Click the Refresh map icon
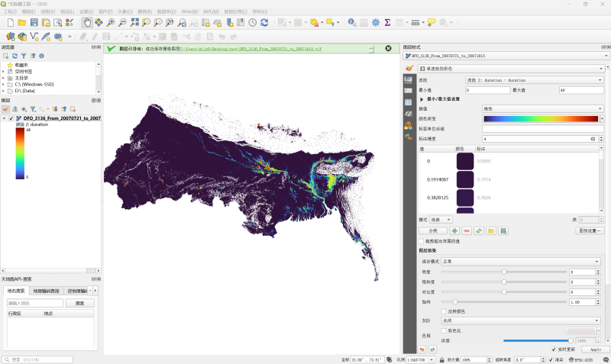The image size is (611, 364). [x=264, y=23]
